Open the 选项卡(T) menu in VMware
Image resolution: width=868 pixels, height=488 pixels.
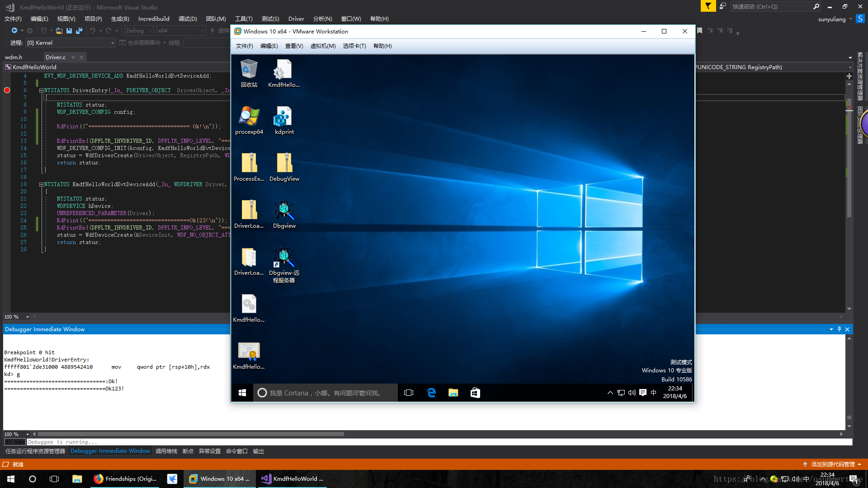(354, 46)
